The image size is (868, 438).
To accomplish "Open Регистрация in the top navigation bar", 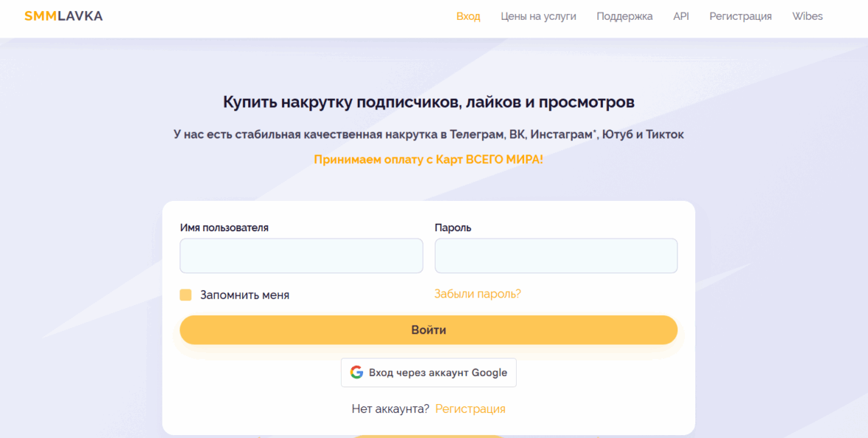I will point(740,16).
